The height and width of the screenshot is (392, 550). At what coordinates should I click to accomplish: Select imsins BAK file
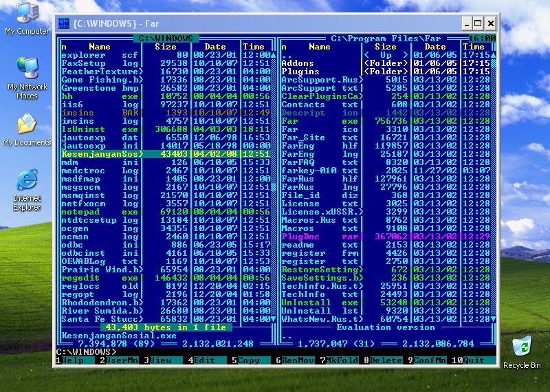[166, 113]
